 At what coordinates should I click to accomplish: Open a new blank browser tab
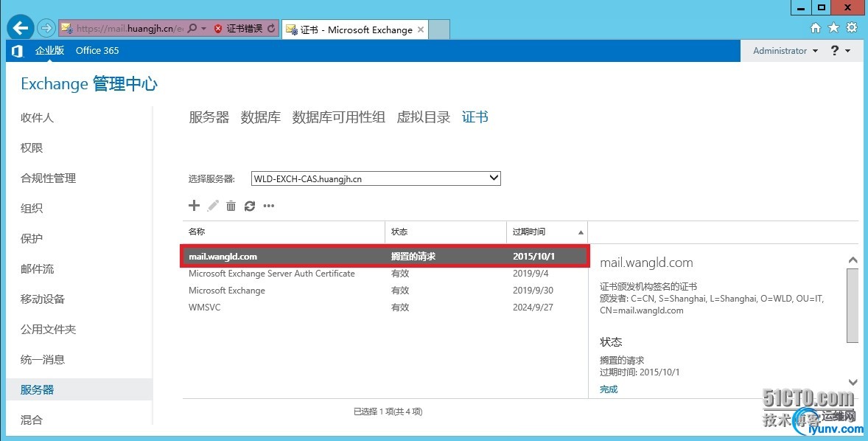tap(439, 30)
